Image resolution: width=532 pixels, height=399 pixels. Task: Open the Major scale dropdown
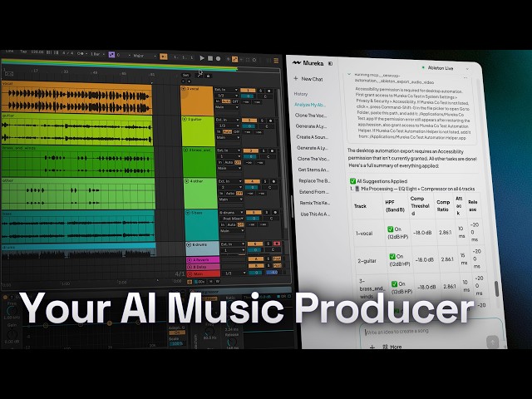[145, 56]
